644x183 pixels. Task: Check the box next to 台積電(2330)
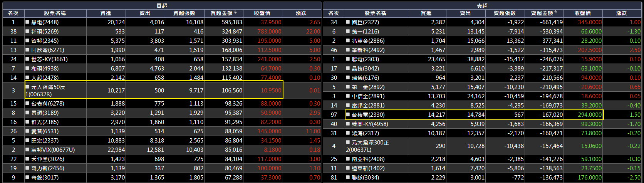click(x=348, y=115)
